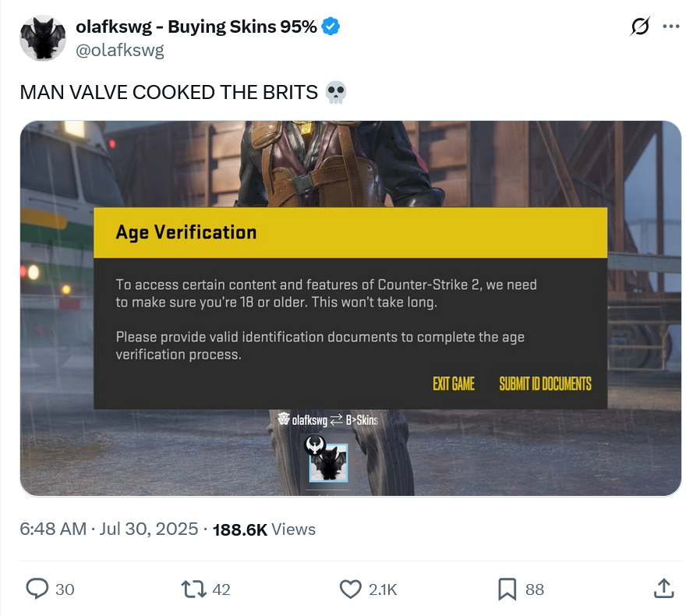Click the EXIT GAME button
The width and height of the screenshot is (700, 616).
(454, 384)
